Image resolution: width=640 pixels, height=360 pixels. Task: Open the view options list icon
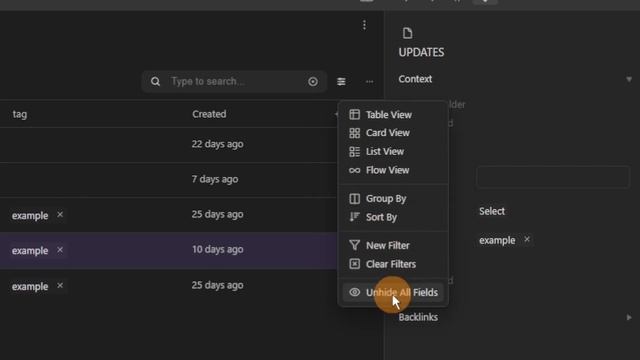coord(341,82)
